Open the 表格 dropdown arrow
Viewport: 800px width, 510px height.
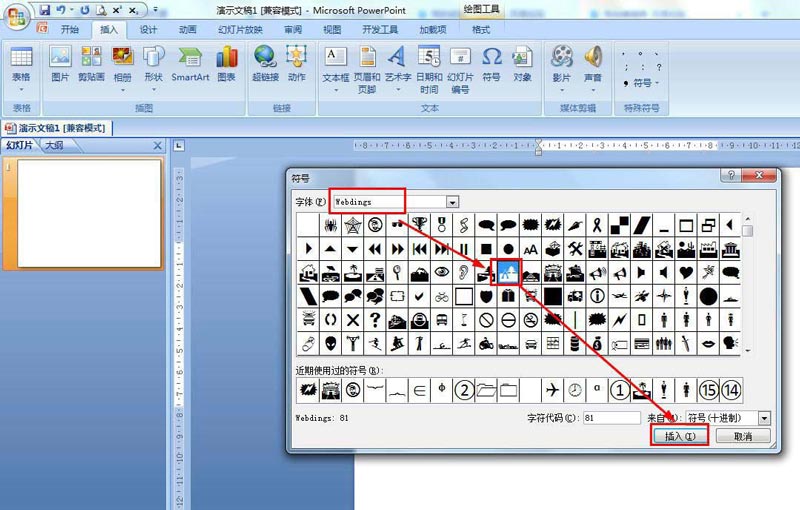click(21, 90)
